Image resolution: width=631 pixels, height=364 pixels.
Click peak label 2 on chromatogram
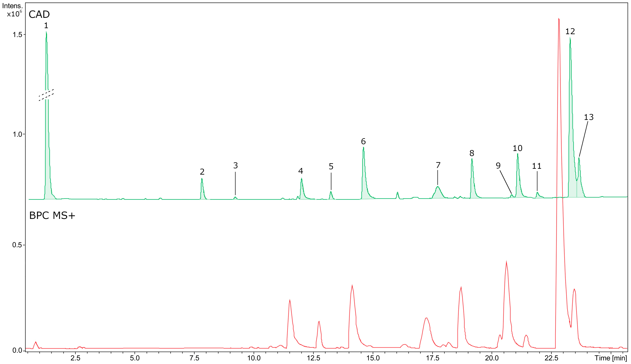pos(202,172)
